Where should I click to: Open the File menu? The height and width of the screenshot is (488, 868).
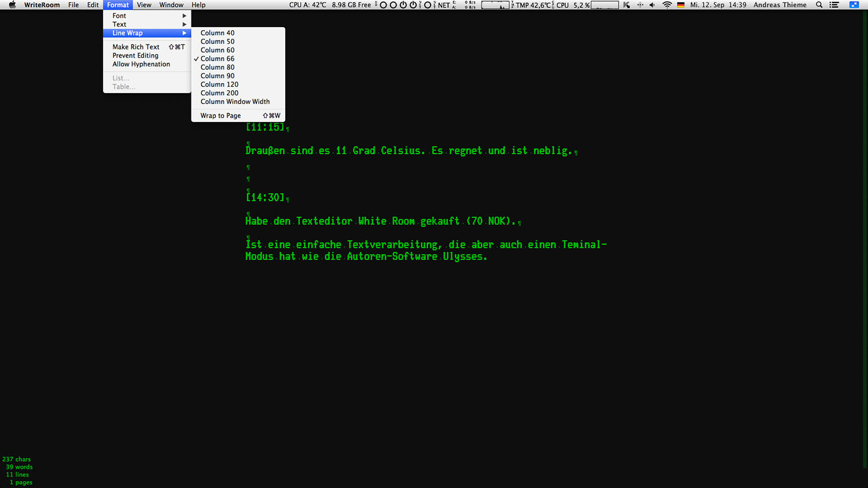click(73, 5)
